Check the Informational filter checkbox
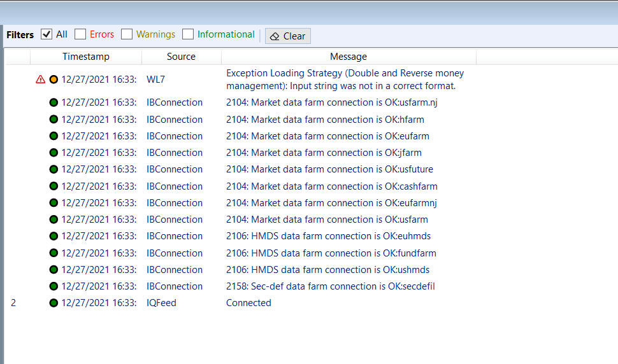 click(188, 34)
